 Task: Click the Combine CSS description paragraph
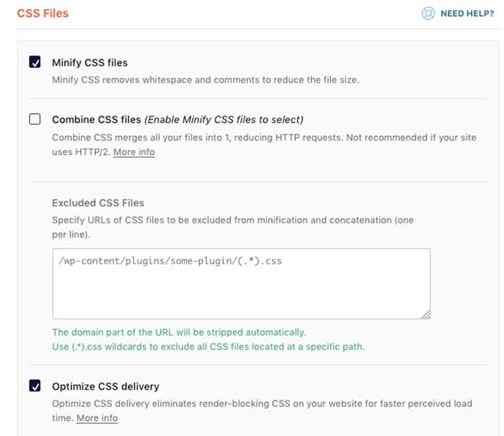[x=264, y=144]
